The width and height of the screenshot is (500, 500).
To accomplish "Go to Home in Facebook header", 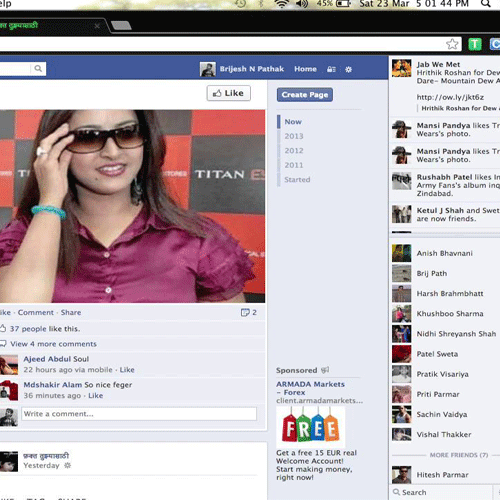I will click(305, 69).
